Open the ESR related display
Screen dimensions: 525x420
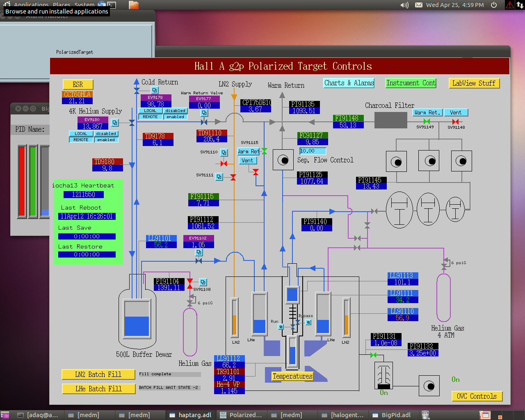click(78, 84)
